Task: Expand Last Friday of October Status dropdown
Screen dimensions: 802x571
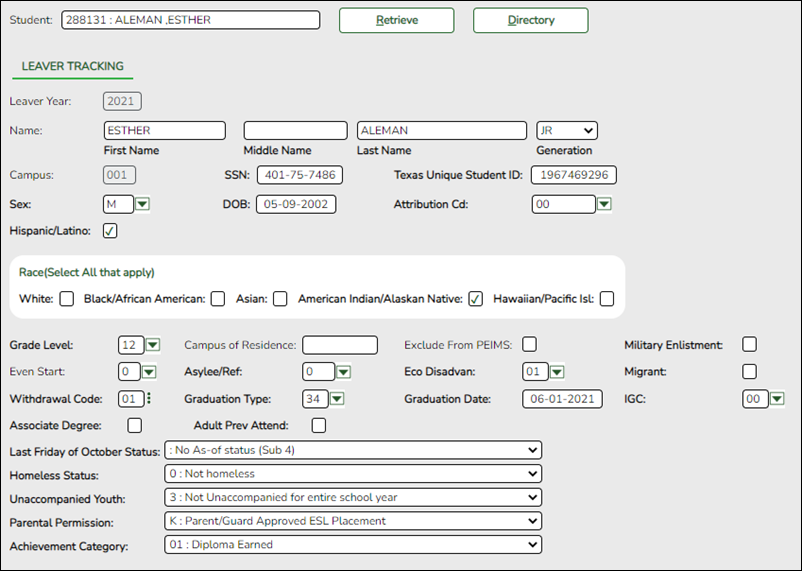Action: point(353,450)
